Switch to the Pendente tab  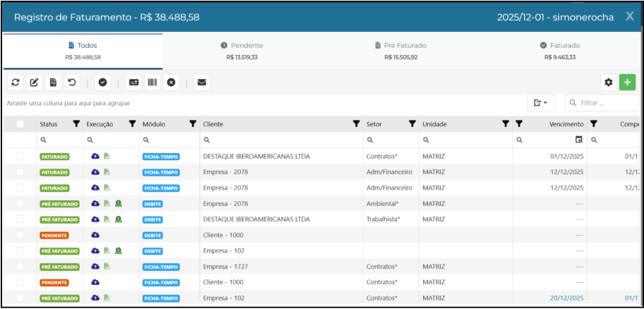point(242,51)
